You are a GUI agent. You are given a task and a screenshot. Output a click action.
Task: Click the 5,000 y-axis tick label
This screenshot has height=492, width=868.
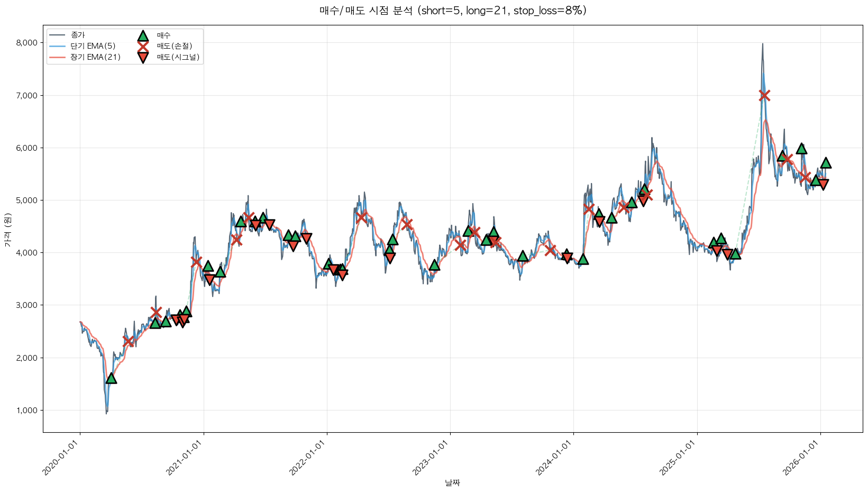[x=26, y=201]
